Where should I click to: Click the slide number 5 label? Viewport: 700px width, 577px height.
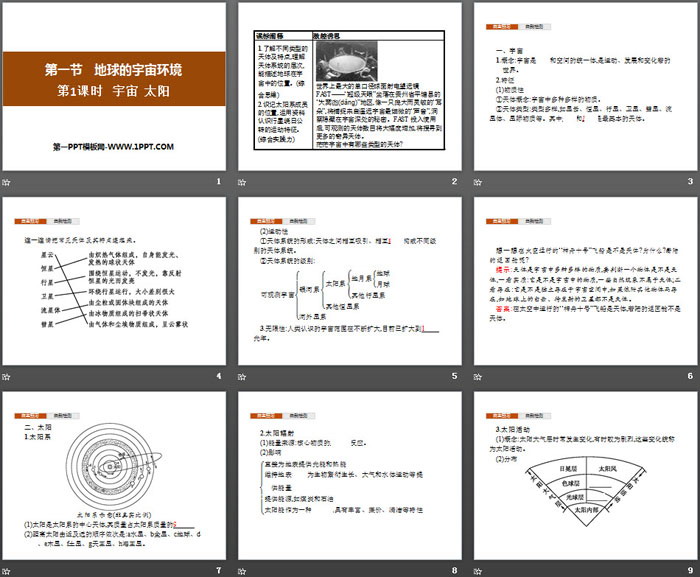tap(454, 376)
